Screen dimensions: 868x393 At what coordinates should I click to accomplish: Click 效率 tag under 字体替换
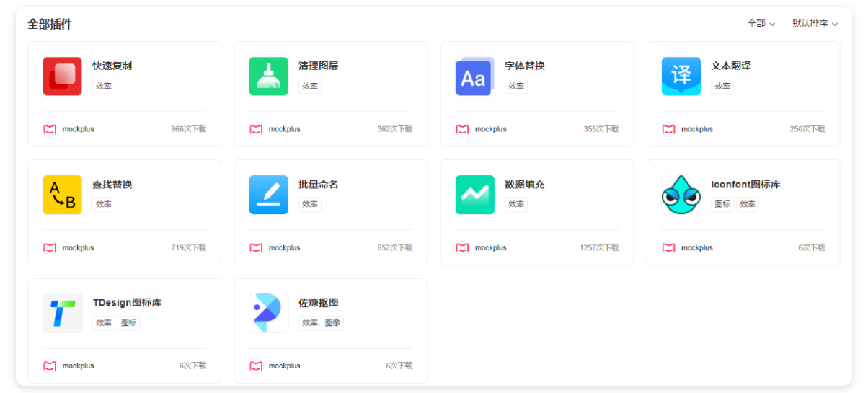tap(516, 86)
